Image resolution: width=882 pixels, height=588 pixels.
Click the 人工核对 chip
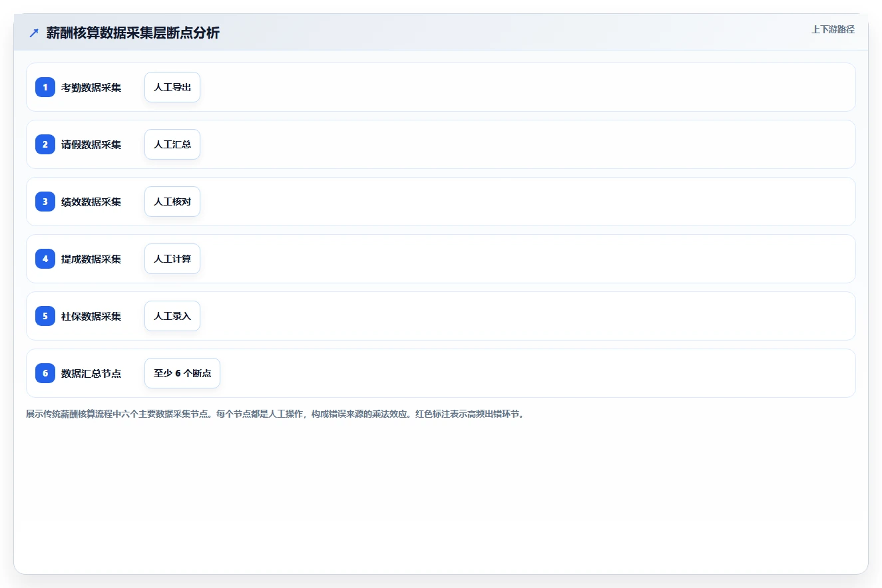172,202
